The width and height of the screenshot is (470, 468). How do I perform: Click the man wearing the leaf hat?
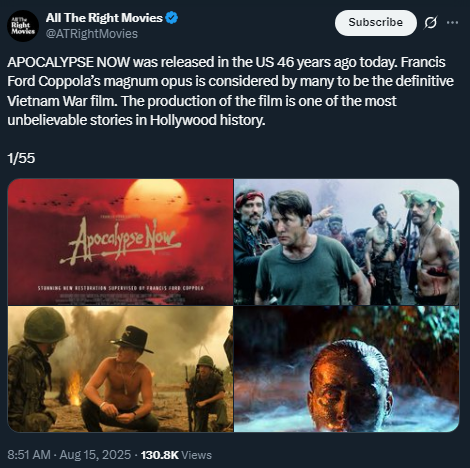pos(432,247)
